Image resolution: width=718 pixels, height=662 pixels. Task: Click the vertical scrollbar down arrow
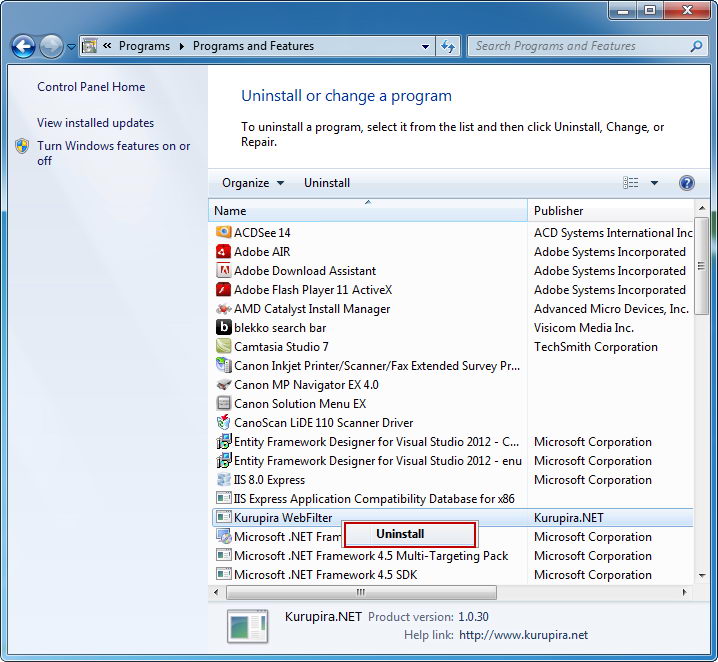[702, 575]
